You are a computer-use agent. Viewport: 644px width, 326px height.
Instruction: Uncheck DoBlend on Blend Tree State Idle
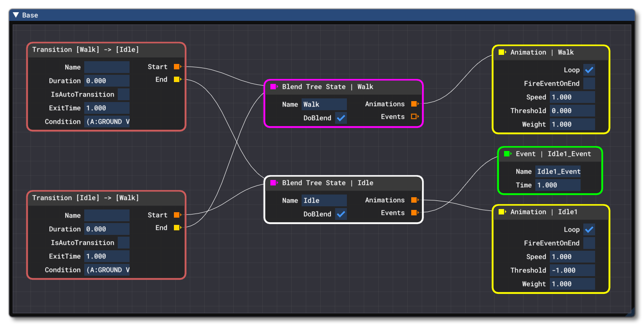(341, 214)
